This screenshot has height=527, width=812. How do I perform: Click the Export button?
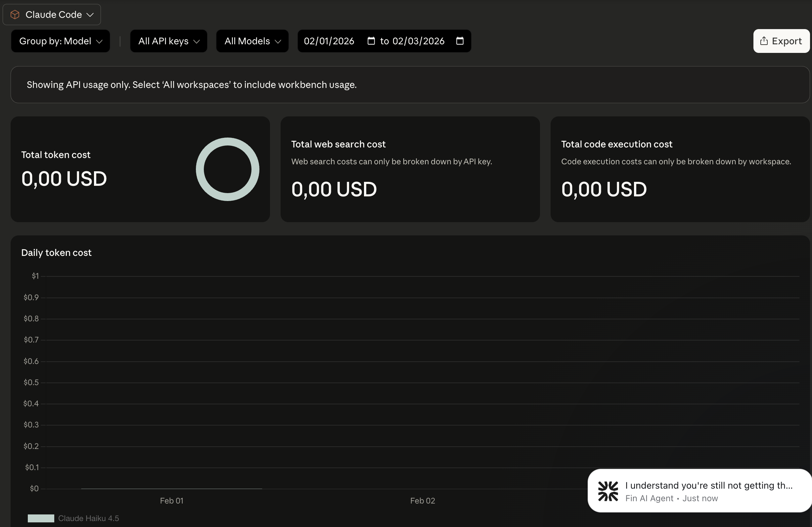[781, 41]
